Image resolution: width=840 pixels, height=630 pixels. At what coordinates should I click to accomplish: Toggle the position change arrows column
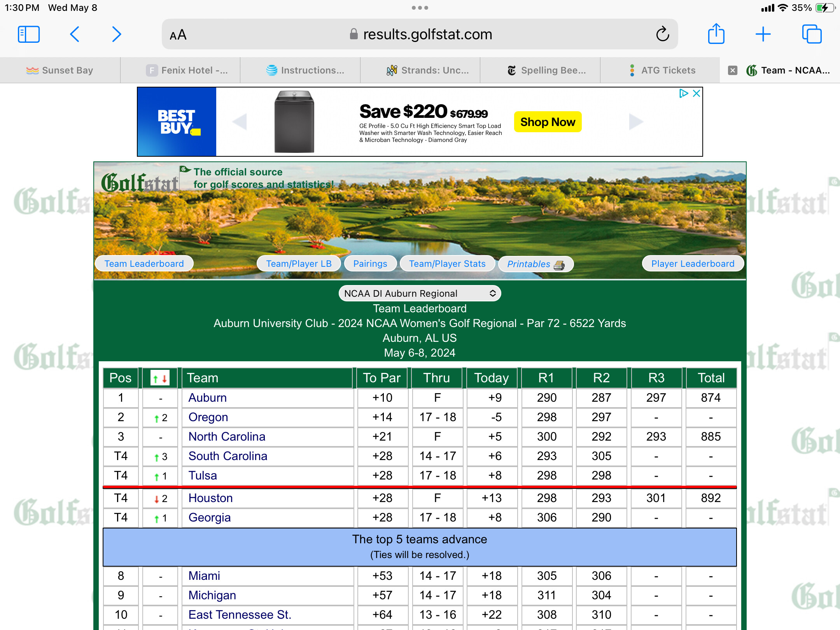tap(160, 378)
